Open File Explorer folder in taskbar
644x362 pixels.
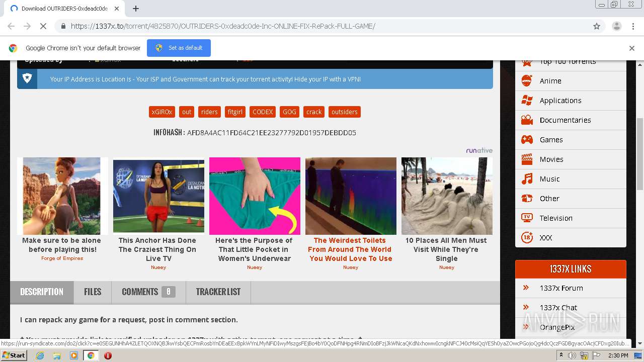(57, 355)
